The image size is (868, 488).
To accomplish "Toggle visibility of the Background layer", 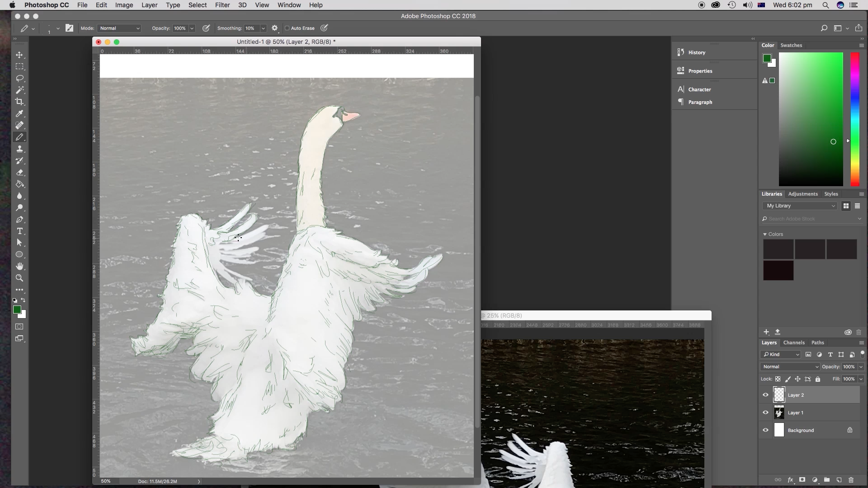I will coord(765,430).
